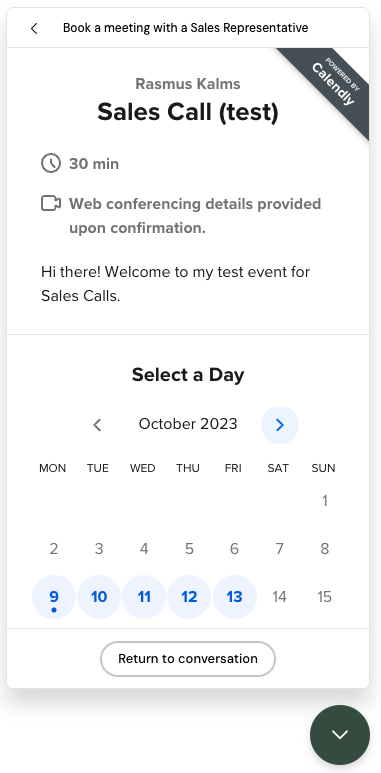The height and width of the screenshot is (773, 381).
Task: Go to previous month with the left arrow
Action: pyautogui.click(x=98, y=425)
